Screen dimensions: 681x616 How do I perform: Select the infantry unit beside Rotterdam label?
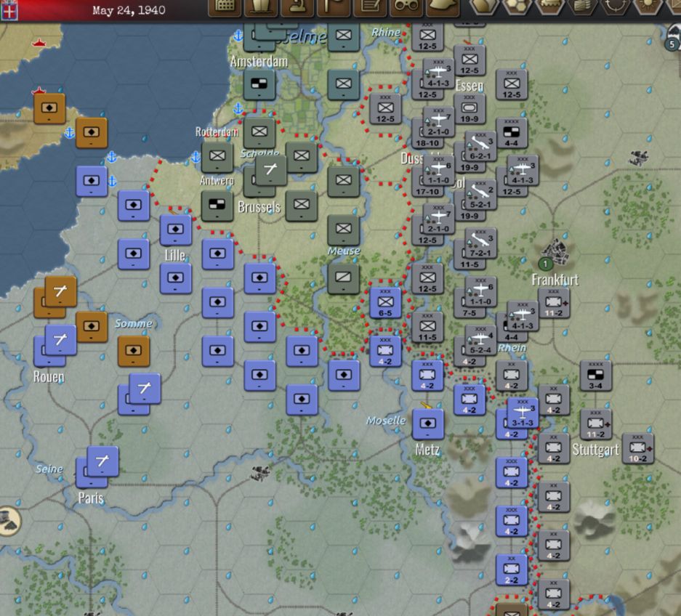tap(259, 132)
